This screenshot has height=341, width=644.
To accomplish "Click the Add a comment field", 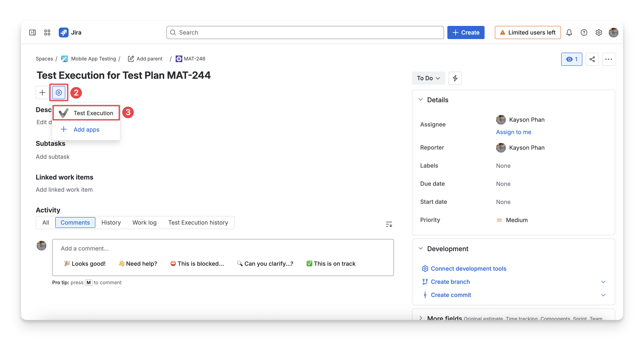I will click(223, 248).
